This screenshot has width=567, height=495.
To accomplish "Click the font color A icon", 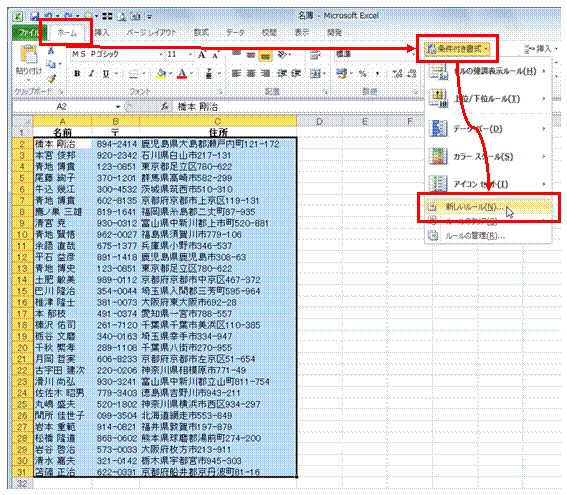I will (x=182, y=74).
